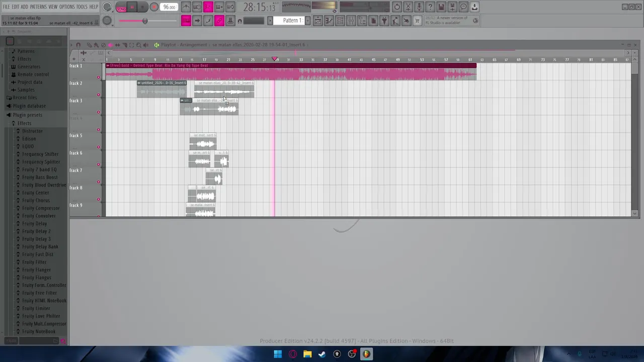This screenshot has width=644, height=362.
Task: Add a new pattern with plus button
Action: click(307, 21)
